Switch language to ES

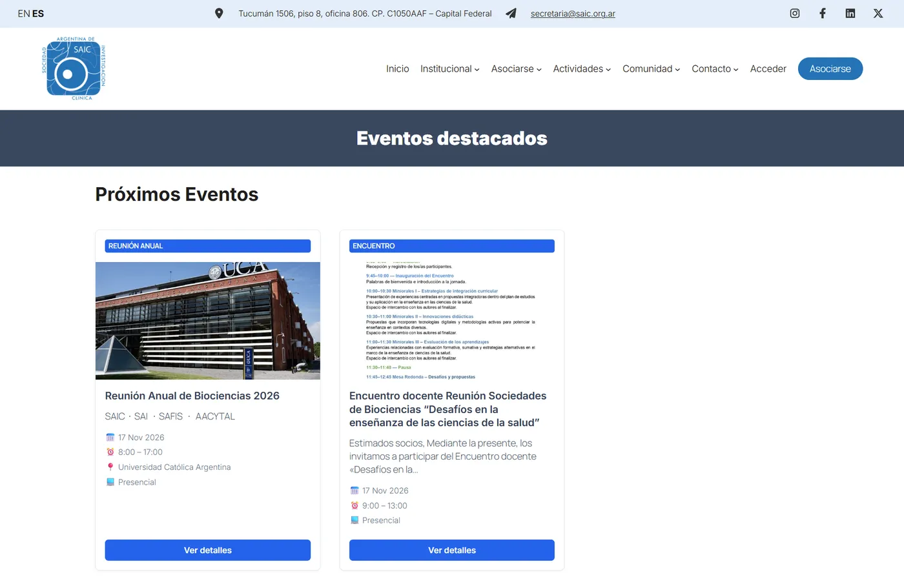[x=38, y=14]
